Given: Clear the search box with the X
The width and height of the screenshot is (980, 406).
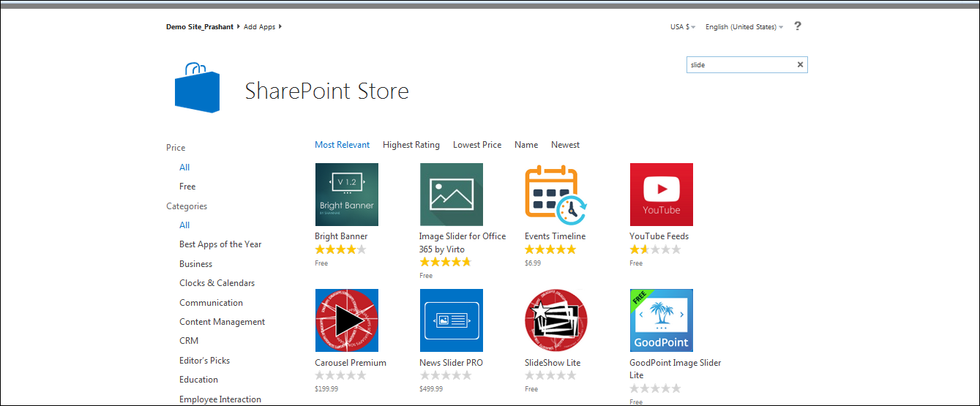Looking at the screenshot, I should (x=800, y=65).
